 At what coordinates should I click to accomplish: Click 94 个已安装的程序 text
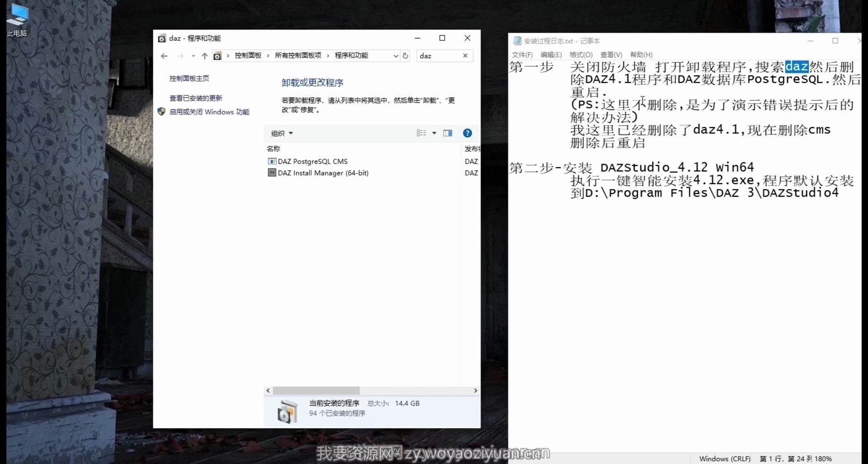tap(337, 413)
